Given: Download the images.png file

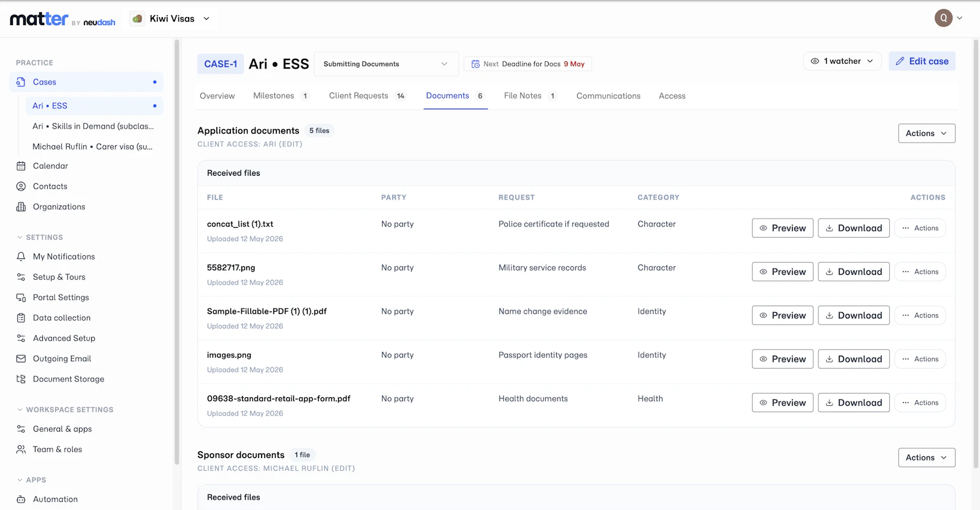Looking at the screenshot, I should click(x=854, y=359).
